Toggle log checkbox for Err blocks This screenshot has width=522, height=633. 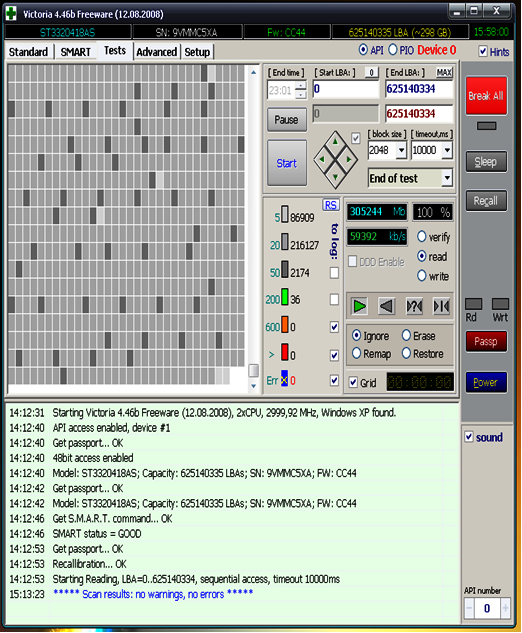click(x=334, y=380)
